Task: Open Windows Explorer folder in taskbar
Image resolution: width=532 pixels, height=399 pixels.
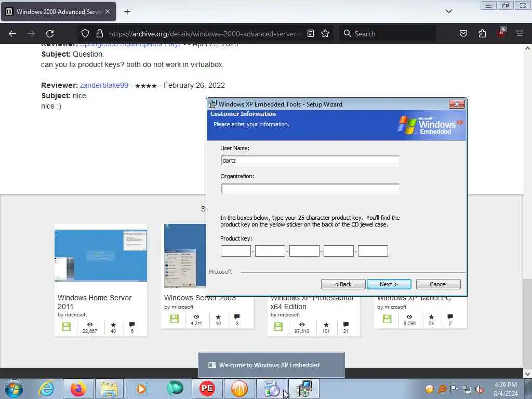Action: click(x=110, y=389)
